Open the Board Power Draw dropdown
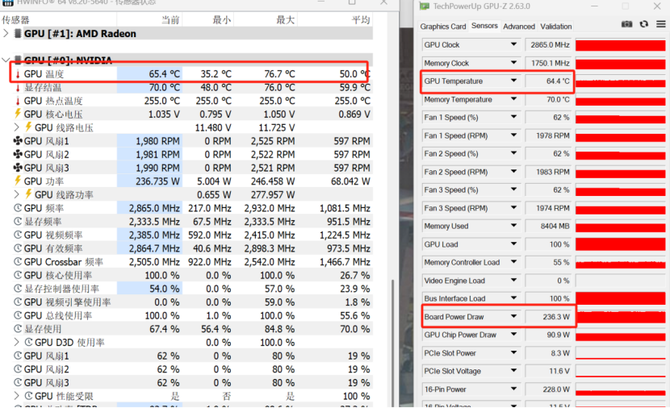The image size is (670, 408). 514,317
